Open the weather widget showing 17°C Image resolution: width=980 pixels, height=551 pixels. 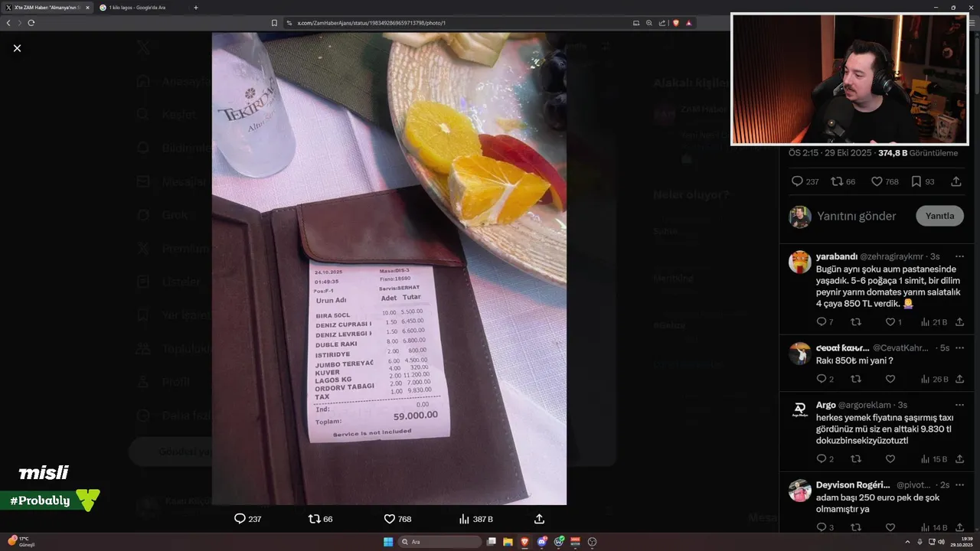(20, 542)
